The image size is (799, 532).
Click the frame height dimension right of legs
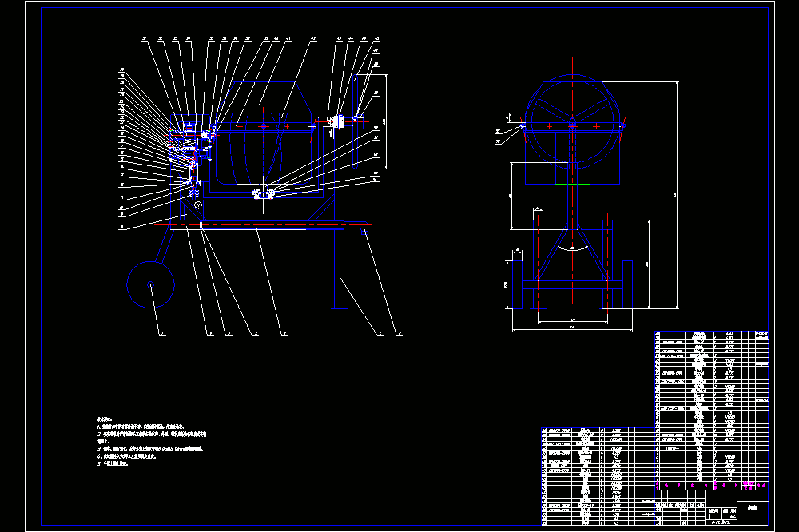tap(649, 264)
